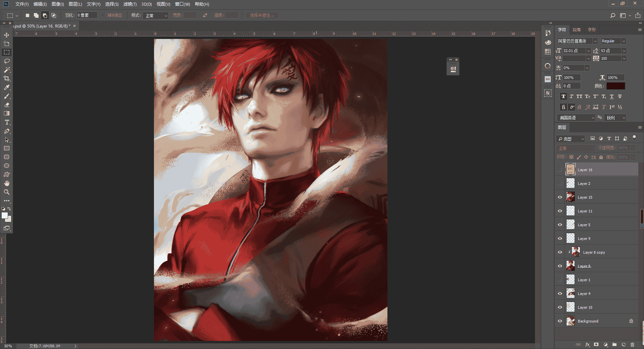
Task: Hide the Background layer
Action: (560, 321)
